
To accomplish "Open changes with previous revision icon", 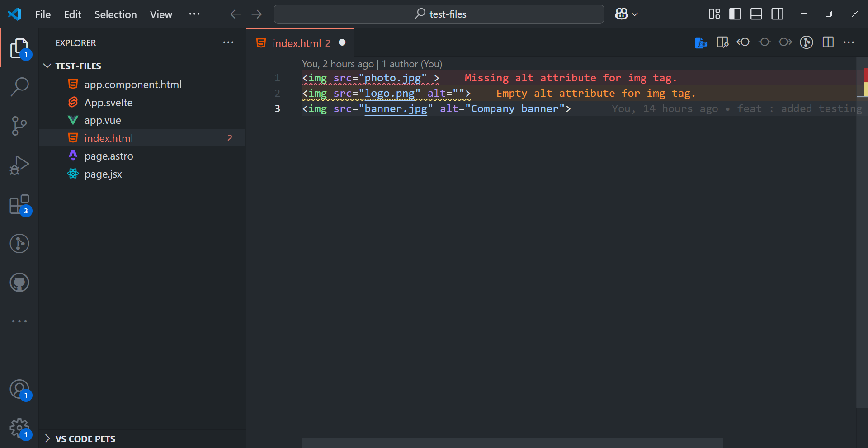I will 743,42.
